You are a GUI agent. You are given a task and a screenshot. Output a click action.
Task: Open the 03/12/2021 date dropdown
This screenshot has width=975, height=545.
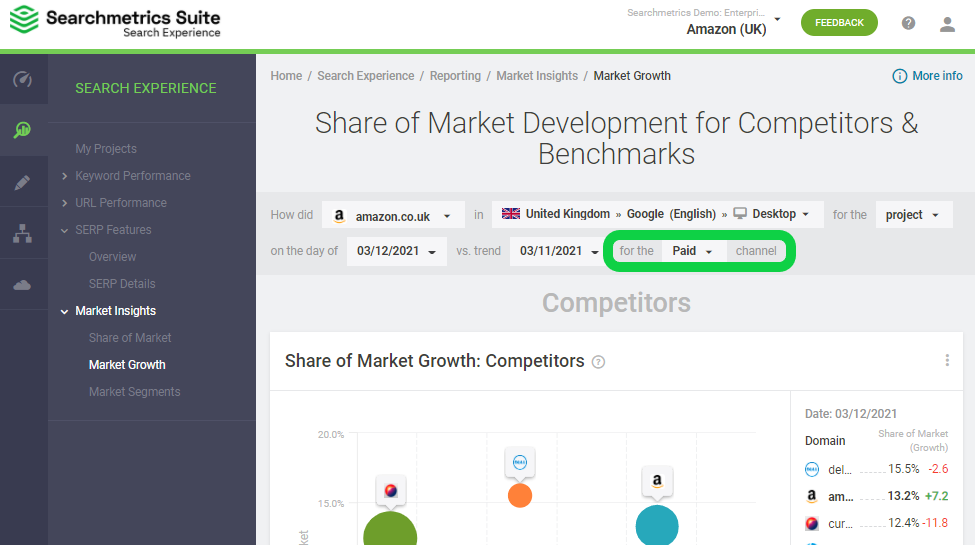pyautogui.click(x=397, y=251)
